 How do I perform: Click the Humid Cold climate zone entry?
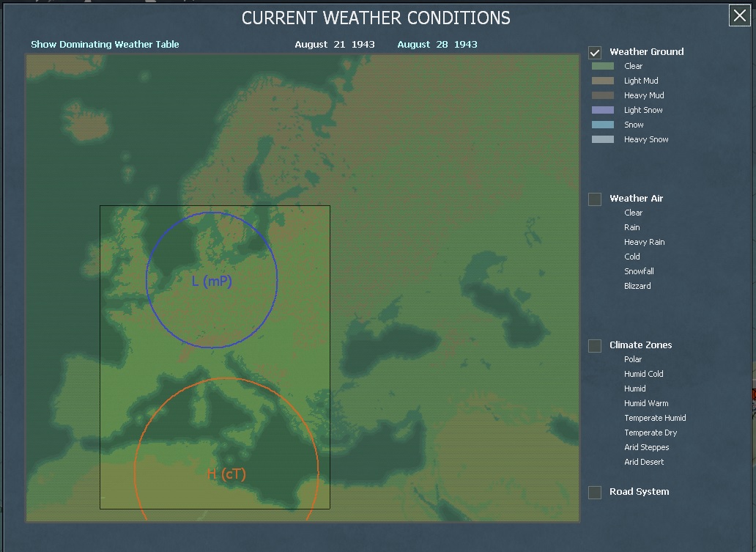click(643, 374)
